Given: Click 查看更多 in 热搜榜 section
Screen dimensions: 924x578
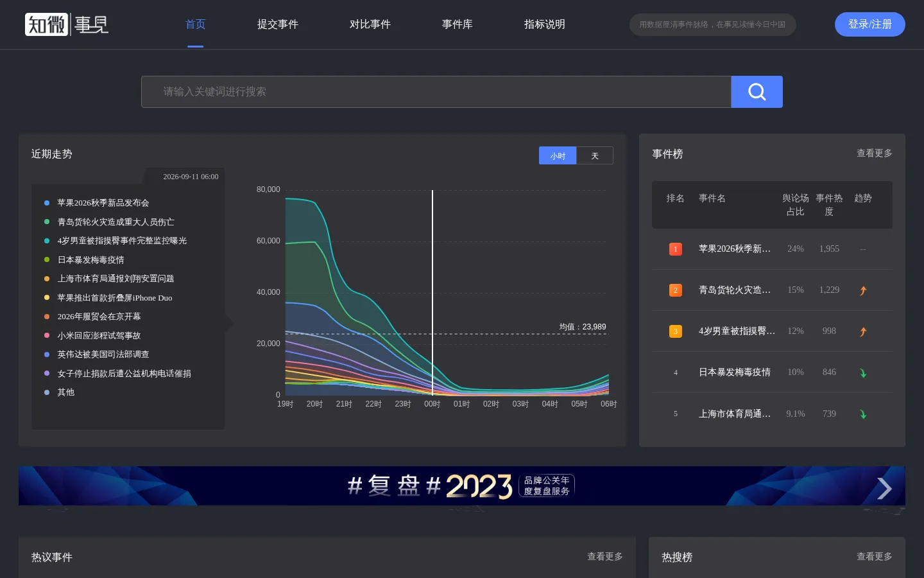Looking at the screenshot, I should tap(874, 557).
